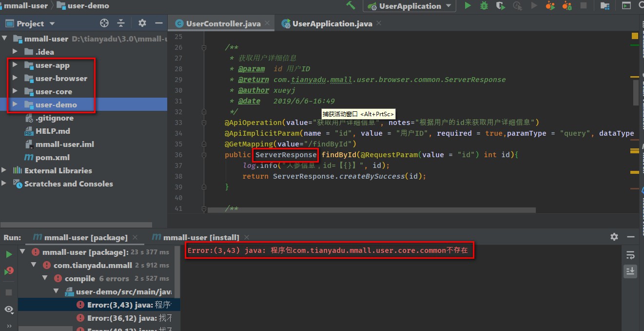
Task: Collapse all nodes in the Project panel
Action: point(122,23)
